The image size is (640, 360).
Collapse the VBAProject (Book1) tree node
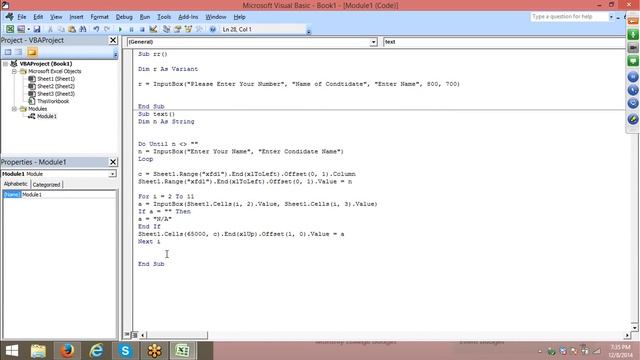click(x=5, y=64)
